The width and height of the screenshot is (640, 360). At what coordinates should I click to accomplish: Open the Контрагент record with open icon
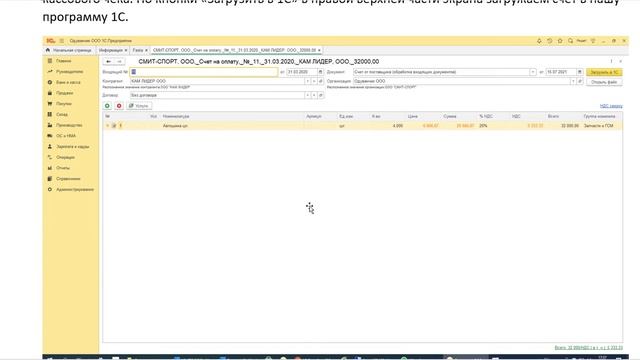click(321, 81)
